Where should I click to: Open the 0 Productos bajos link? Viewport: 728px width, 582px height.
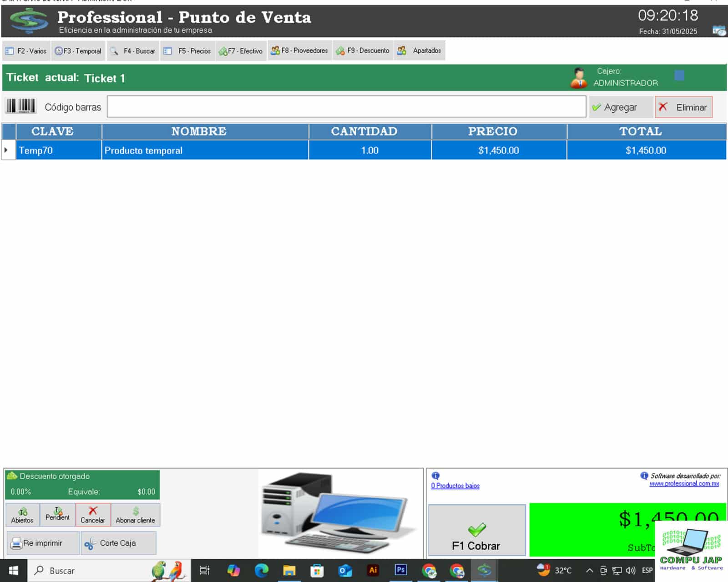click(x=455, y=486)
